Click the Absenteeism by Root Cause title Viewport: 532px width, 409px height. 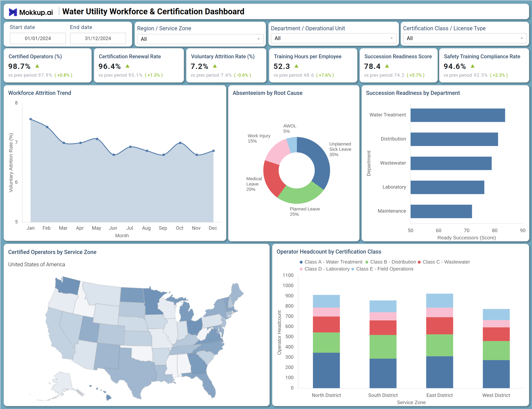tap(267, 93)
